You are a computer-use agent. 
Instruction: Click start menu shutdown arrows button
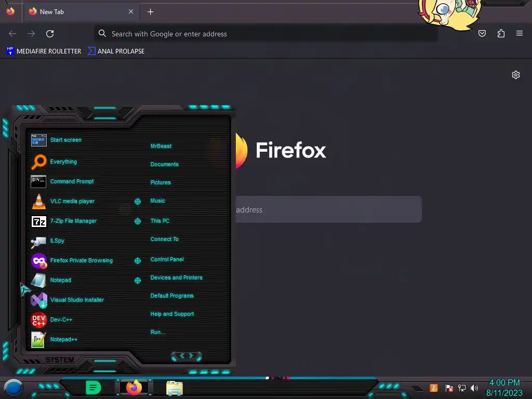point(187,356)
